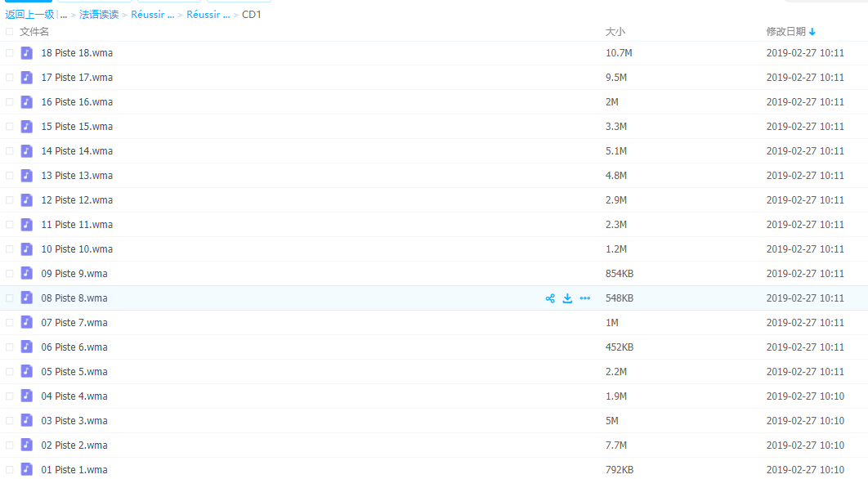Open the first Réussir ... breadcrumb

152,15
